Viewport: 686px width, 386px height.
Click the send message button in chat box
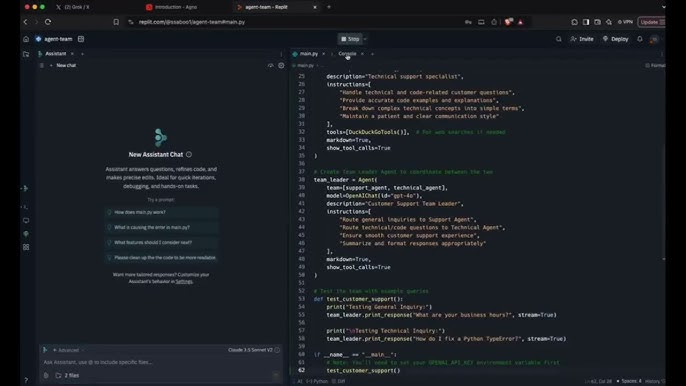[276, 375]
